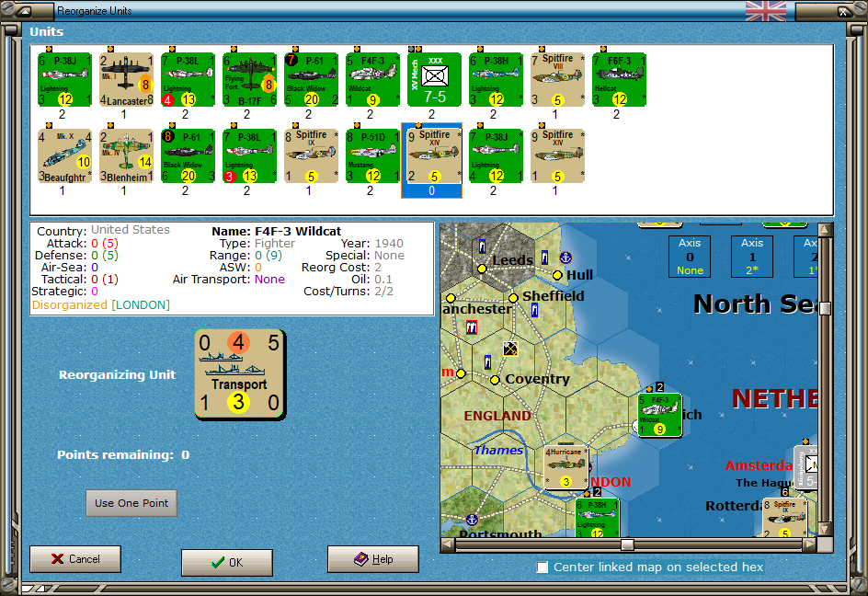This screenshot has width=868, height=596.
Task: Select the Lancaster bomber unit
Action: tap(126, 79)
